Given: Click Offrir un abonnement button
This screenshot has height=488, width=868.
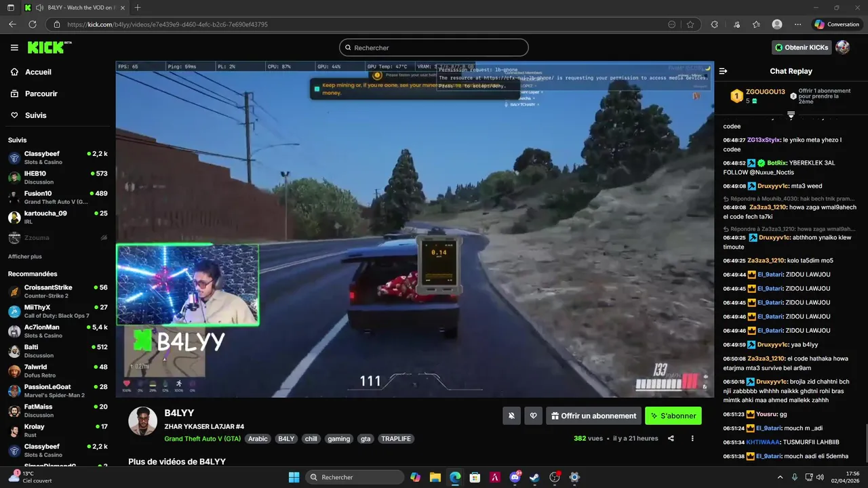Looking at the screenshot, I should (594, 416).
